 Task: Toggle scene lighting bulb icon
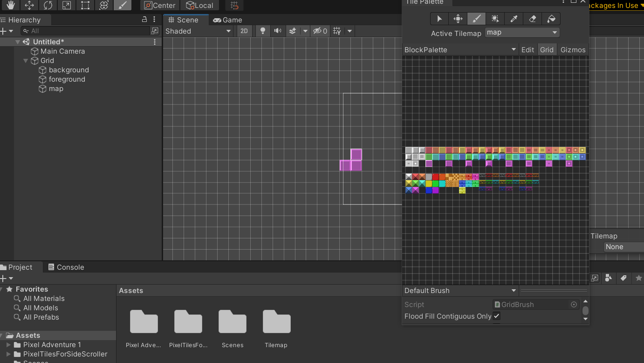click(263, 31)
